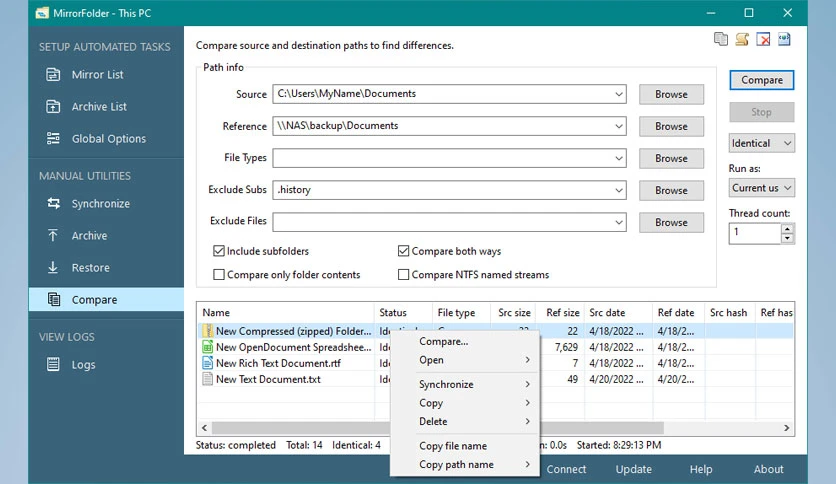
Task: Click in the Thread count field
Action: [x=755, y=233]
